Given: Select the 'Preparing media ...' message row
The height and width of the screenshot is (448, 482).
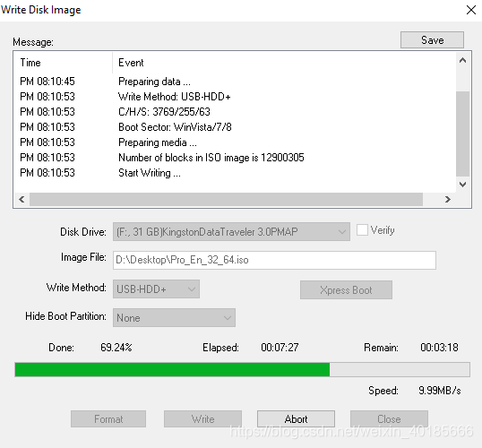Looking at the screenshot, I should click(x=235, y=142).
